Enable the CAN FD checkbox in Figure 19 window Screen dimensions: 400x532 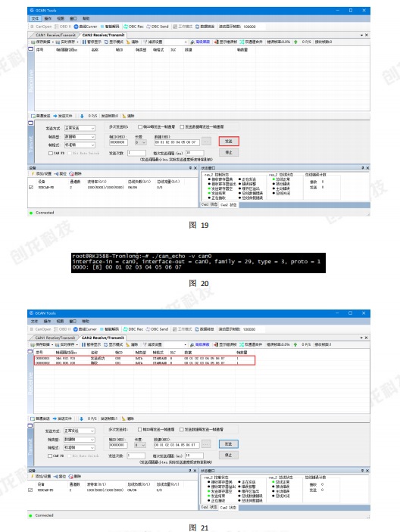51,154
